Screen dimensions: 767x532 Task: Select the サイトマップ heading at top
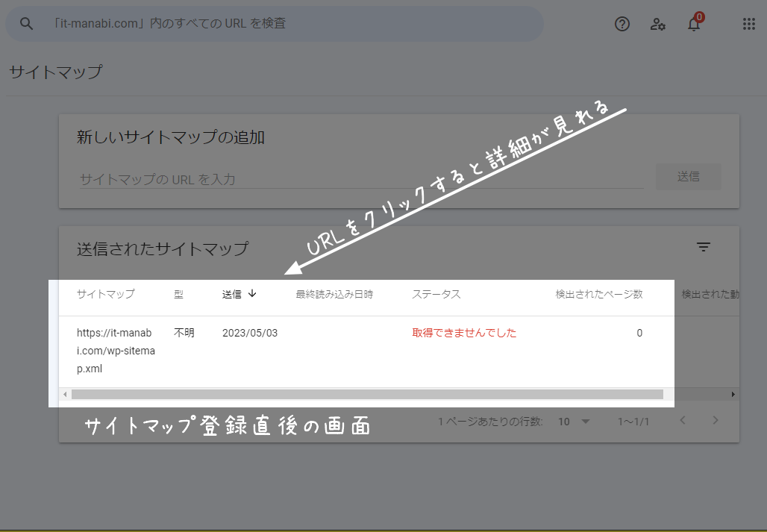tap(54, 72)
